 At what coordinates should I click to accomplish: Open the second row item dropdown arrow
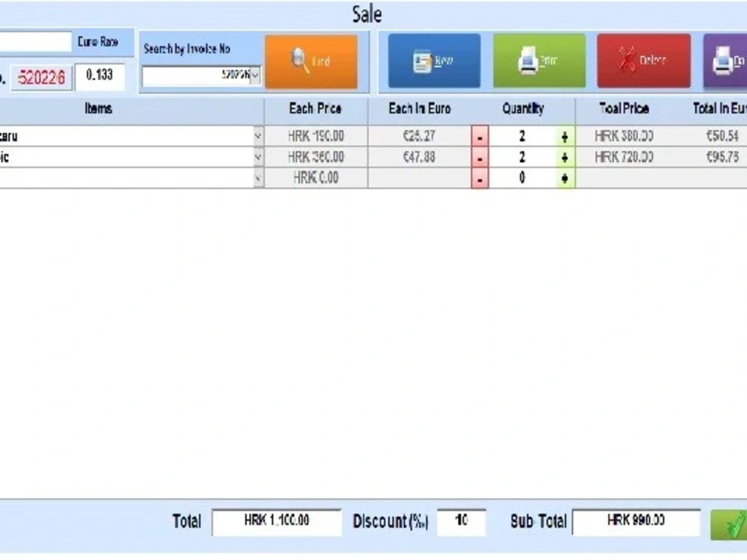click(258, 157)
